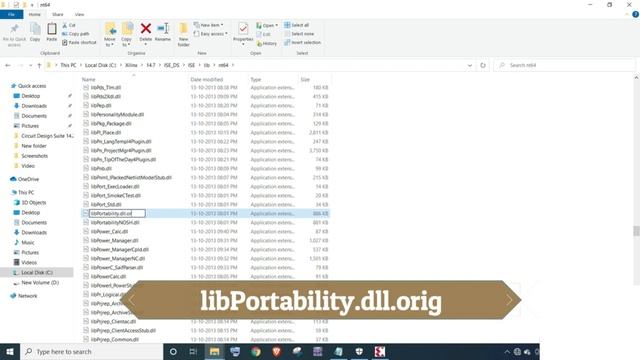Click the scrollbar up arrow

636,78
